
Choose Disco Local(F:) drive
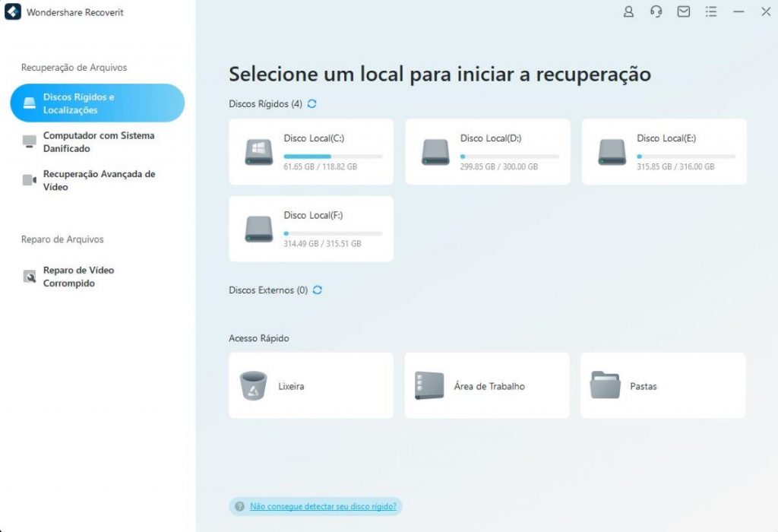pos(311,229)
